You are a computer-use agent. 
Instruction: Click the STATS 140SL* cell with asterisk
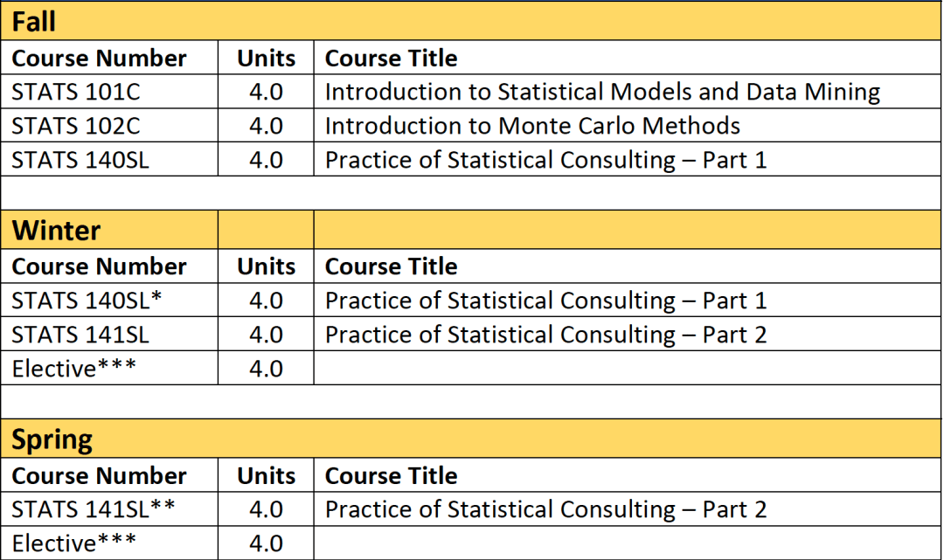click(x=87, y=301)
